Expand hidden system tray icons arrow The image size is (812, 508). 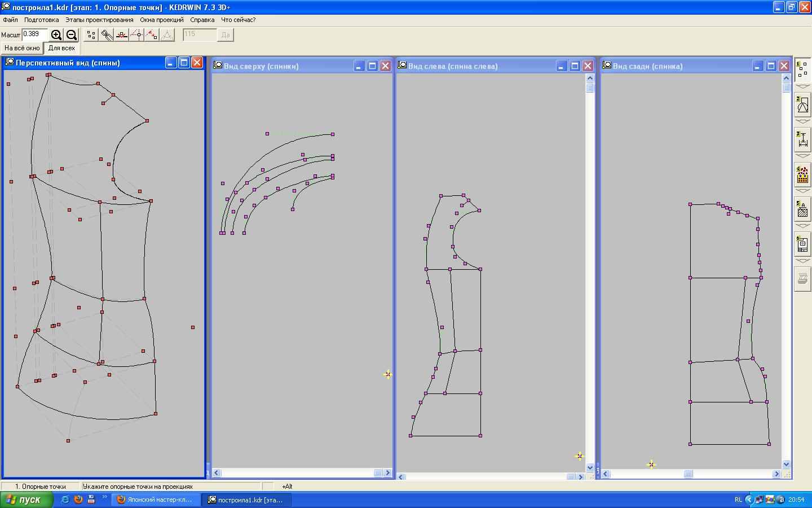click(x=749, y=500)
